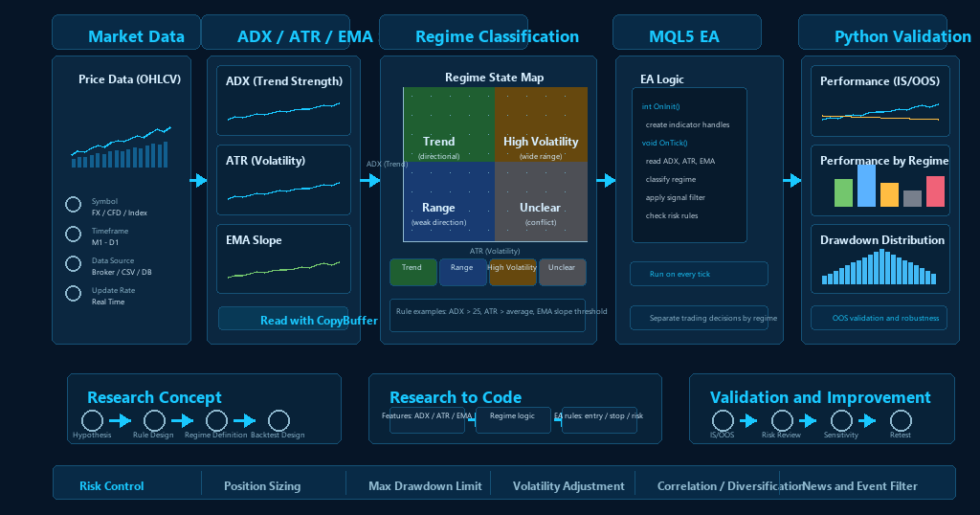Click the Performance IS/OOS line chart
Viewport: 980px width, 515px height.
tap(880, 112)
